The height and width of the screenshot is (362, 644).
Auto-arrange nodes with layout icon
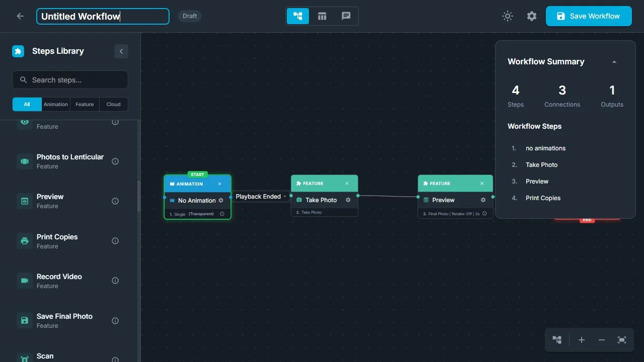[x=557, y=340]
